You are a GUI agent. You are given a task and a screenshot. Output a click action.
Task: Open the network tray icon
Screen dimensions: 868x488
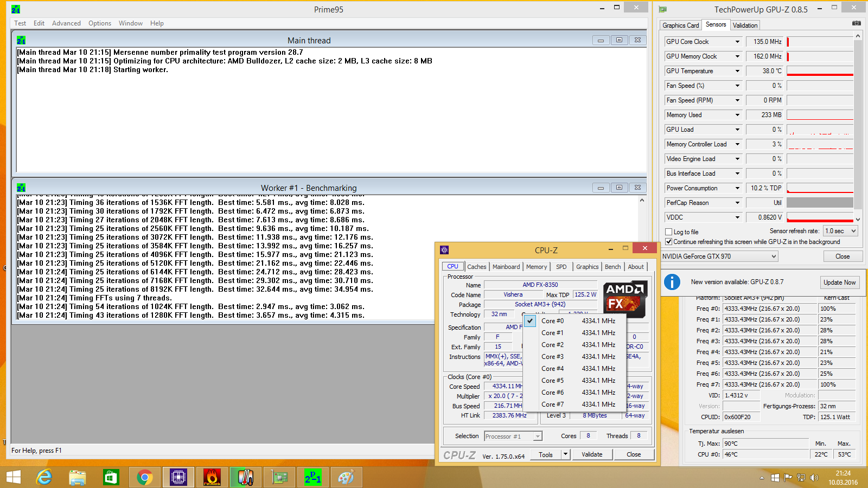pos(801,478)
